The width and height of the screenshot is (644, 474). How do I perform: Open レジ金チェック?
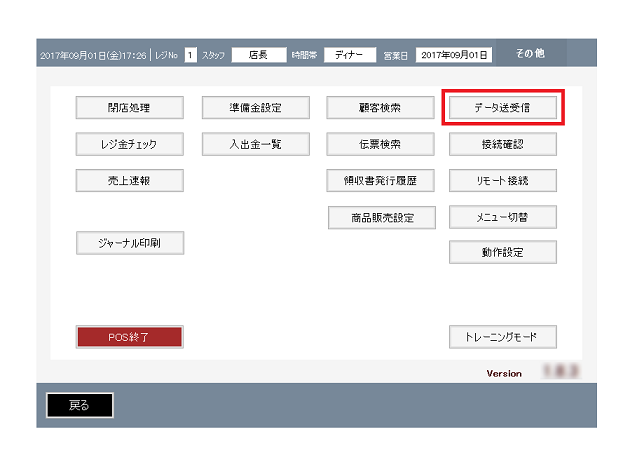129,144
